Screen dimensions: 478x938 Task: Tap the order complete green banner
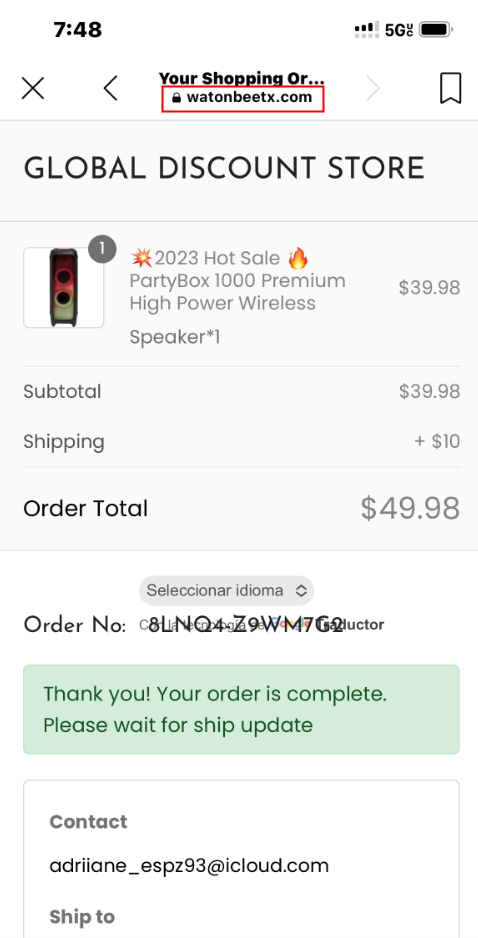(x=241, y=709)
